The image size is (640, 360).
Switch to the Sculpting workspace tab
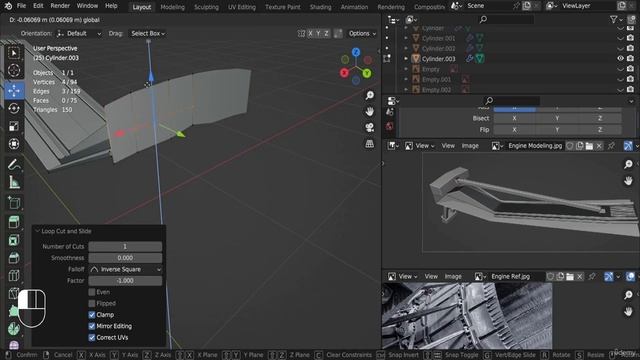(206, 7)
